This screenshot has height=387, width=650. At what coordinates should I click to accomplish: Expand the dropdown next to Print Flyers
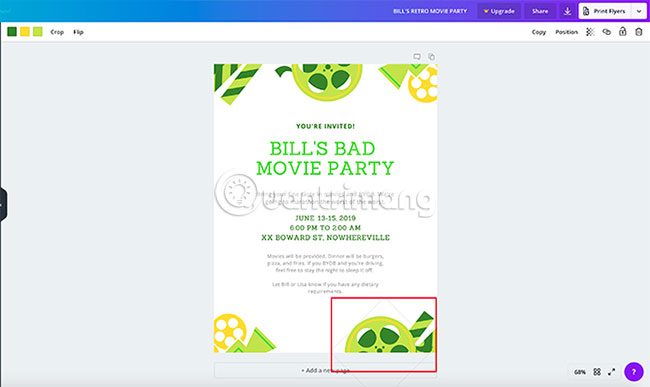[x=639, y=11]
